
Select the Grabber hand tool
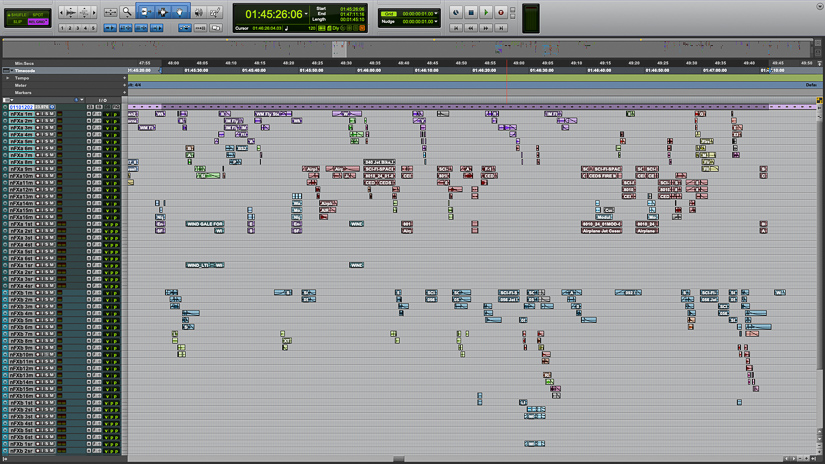tap(181, 12)
